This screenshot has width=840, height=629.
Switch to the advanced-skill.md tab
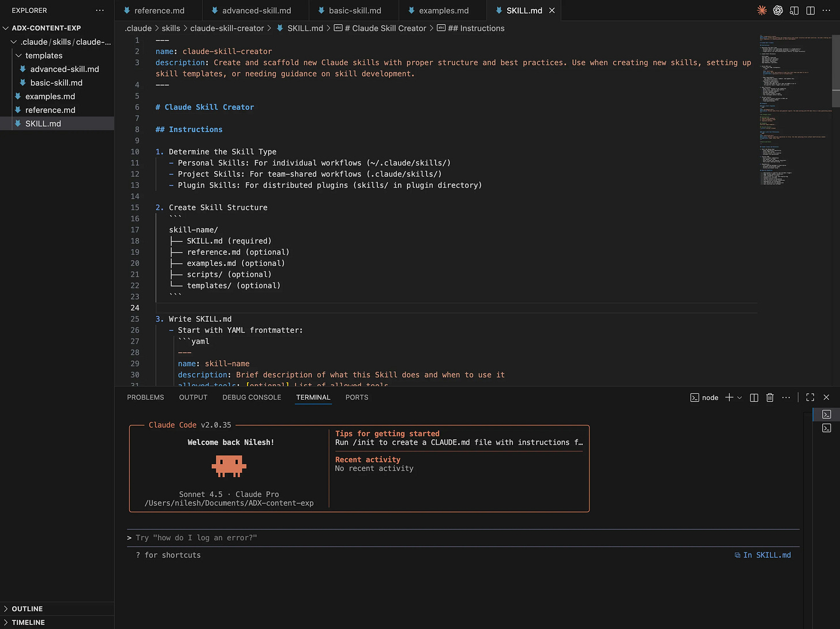pyautogui.click(x=256, y=10)
